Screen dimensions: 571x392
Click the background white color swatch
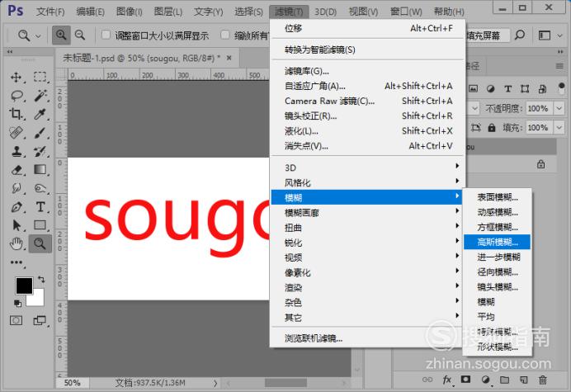[37, 300]
